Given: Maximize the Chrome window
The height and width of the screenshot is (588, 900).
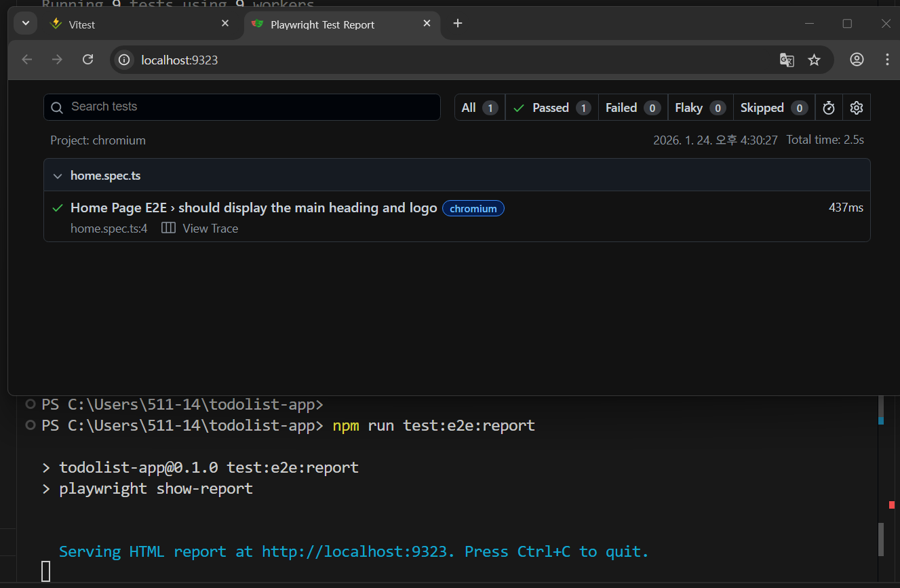Looking at the screenshot, I should click(x=847, y=24).
